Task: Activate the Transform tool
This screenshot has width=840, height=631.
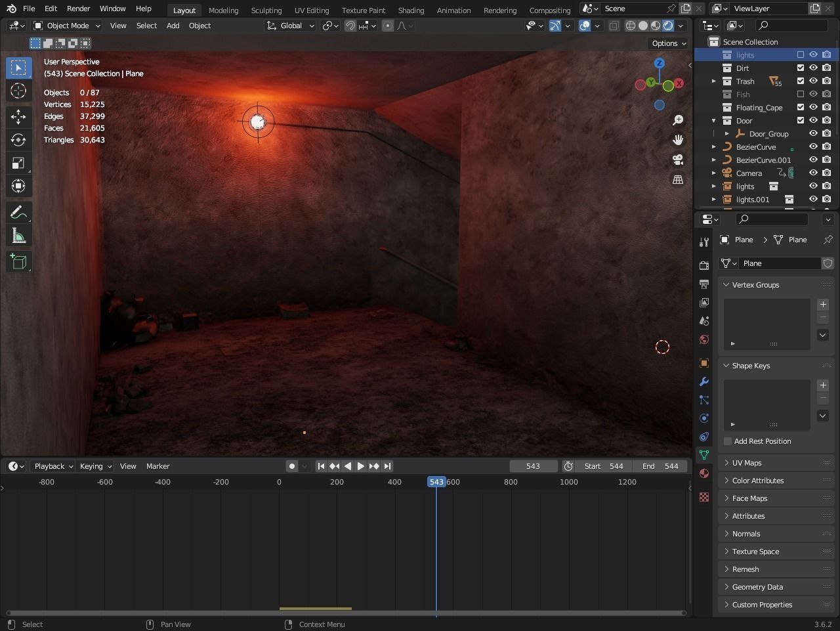Action: [18, 186]
